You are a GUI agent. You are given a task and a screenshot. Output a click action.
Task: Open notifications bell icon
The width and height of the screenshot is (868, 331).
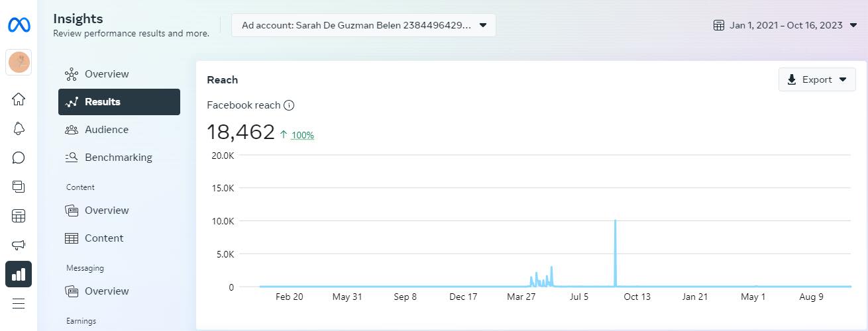pyautogui.click(x=19, y=128)
